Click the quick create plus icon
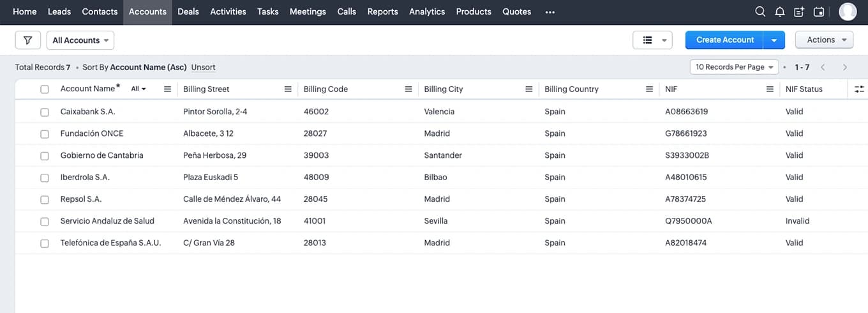The image size is (868, 313). 799,11
